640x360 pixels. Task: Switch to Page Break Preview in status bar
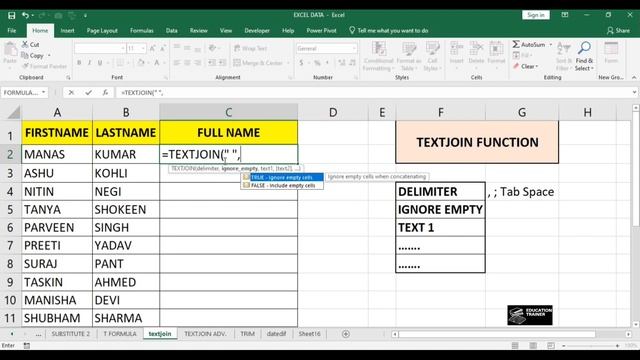(x=551, y=346)
